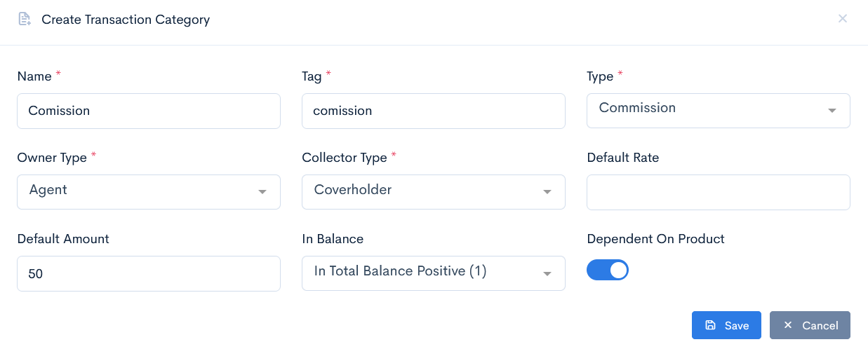Screen dimensions: 868x356
Task: Click the Default Rate label text
Action: [x=623, y=158]
